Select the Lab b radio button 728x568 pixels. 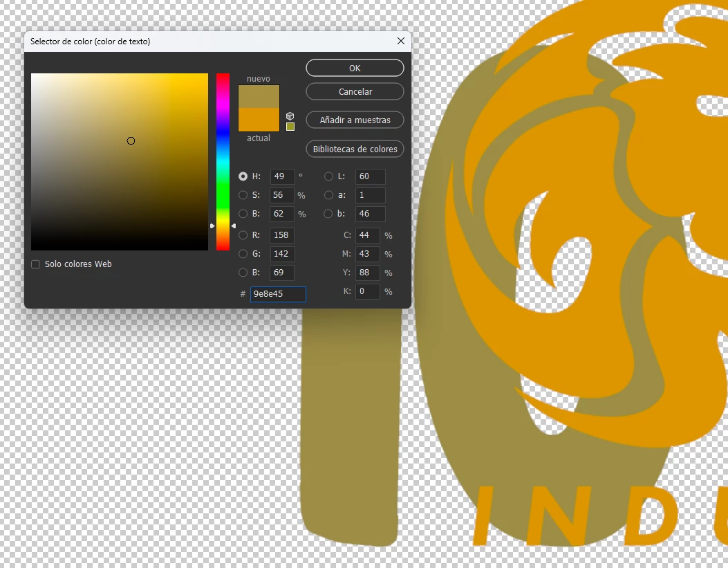coord(328,214)
